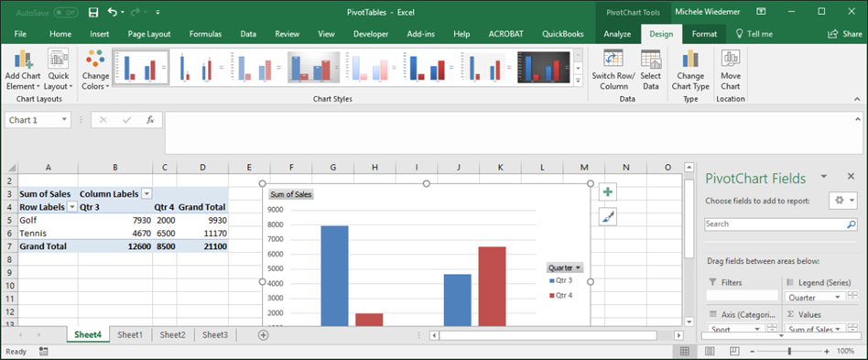The image size is (868, 360).
Task: Close the PivotChart Fields pane
Action: 851,176
